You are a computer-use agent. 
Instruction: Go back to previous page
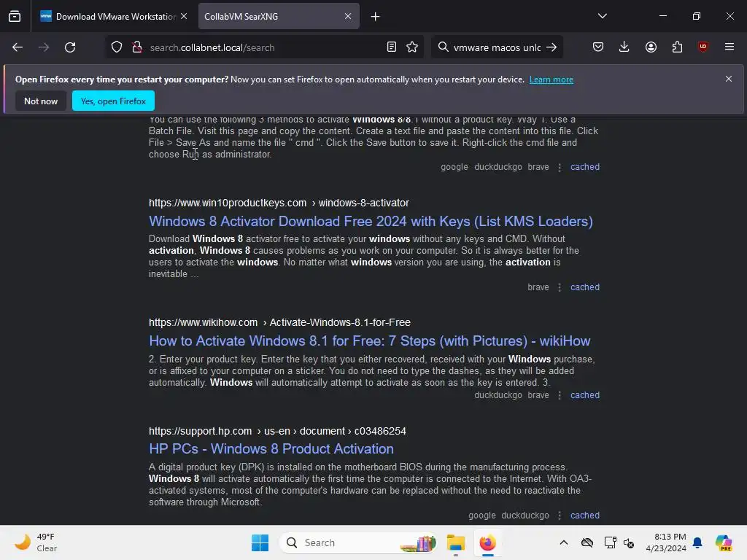(x=18, y=47)
